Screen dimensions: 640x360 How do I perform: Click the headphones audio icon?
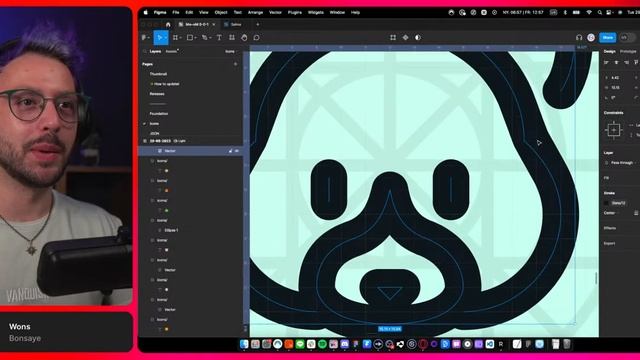(579, 38)
